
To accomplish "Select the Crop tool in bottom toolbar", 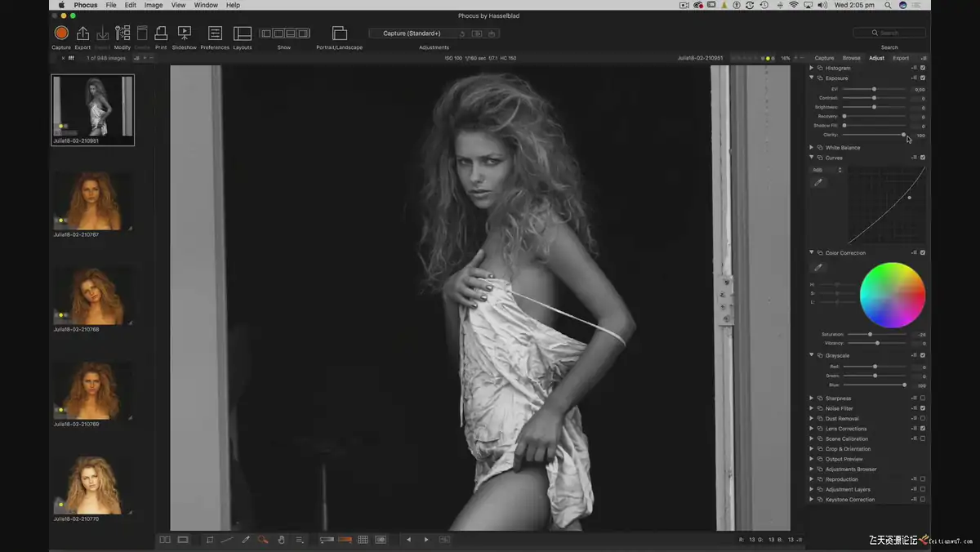I will point(210,540).
